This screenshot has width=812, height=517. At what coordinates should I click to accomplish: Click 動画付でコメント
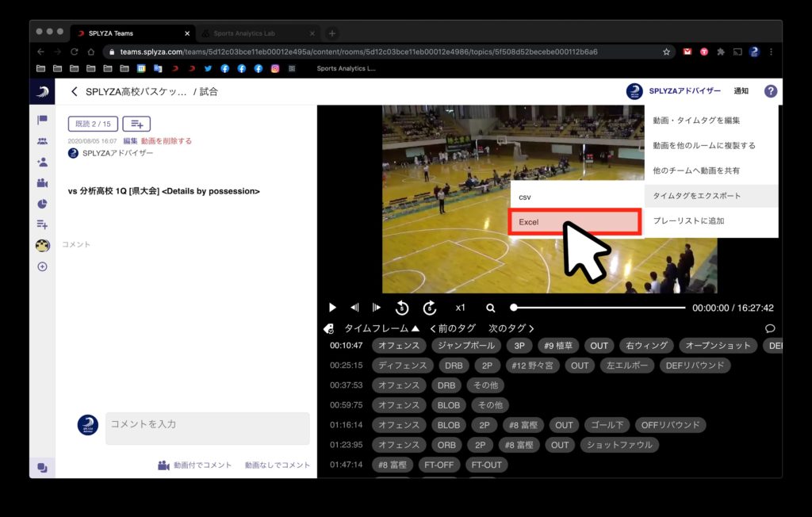click(195, 465)
